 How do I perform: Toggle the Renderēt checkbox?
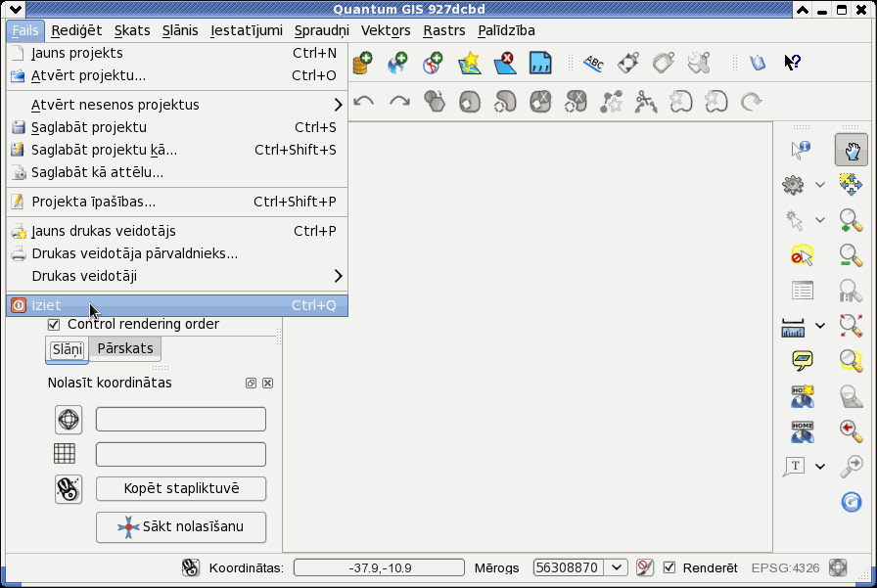coord(669,567)
